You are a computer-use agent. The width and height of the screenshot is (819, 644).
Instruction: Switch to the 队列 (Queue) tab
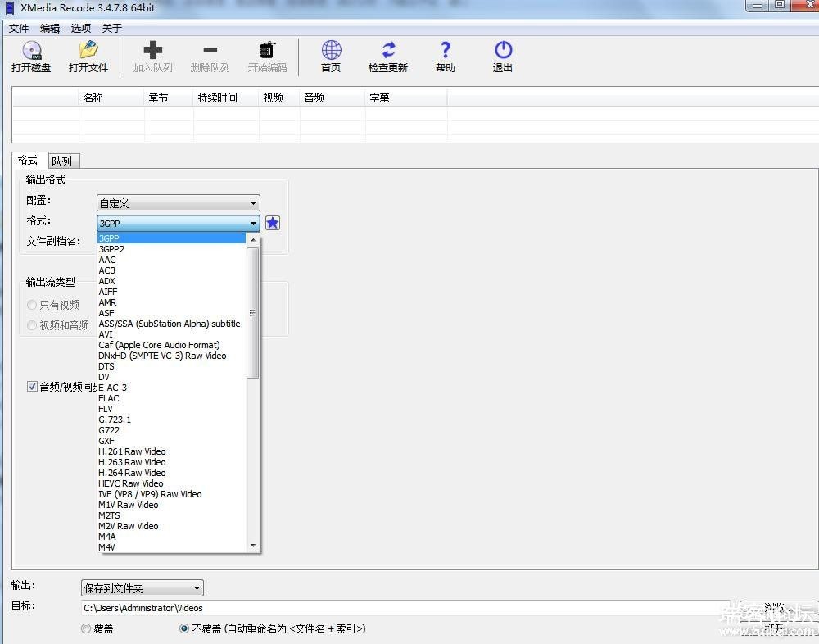click(63, 161)
